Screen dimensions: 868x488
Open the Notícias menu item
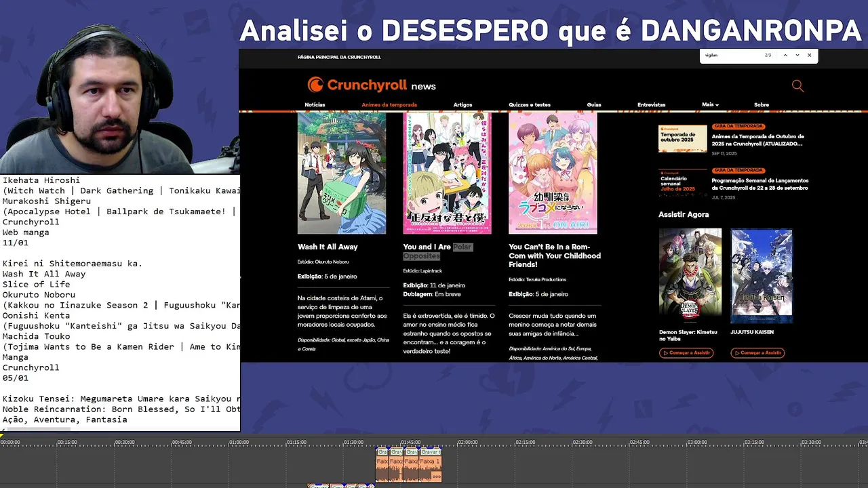pos(315,105)
